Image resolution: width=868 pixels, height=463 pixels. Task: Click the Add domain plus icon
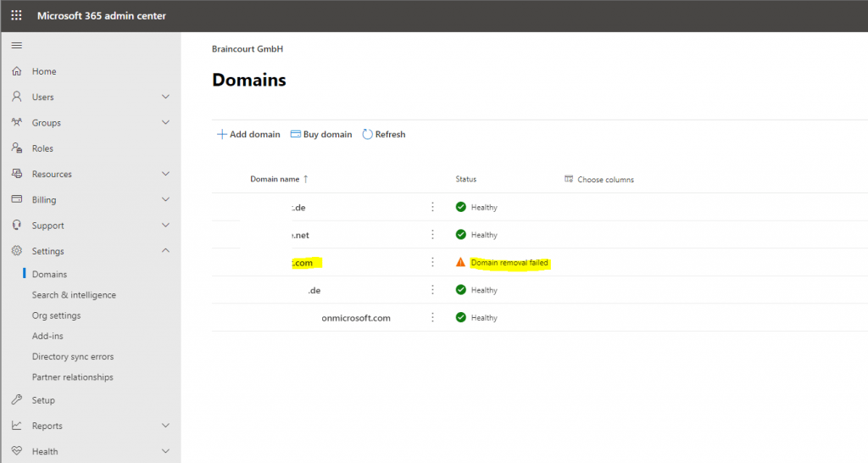coord(221,134)
